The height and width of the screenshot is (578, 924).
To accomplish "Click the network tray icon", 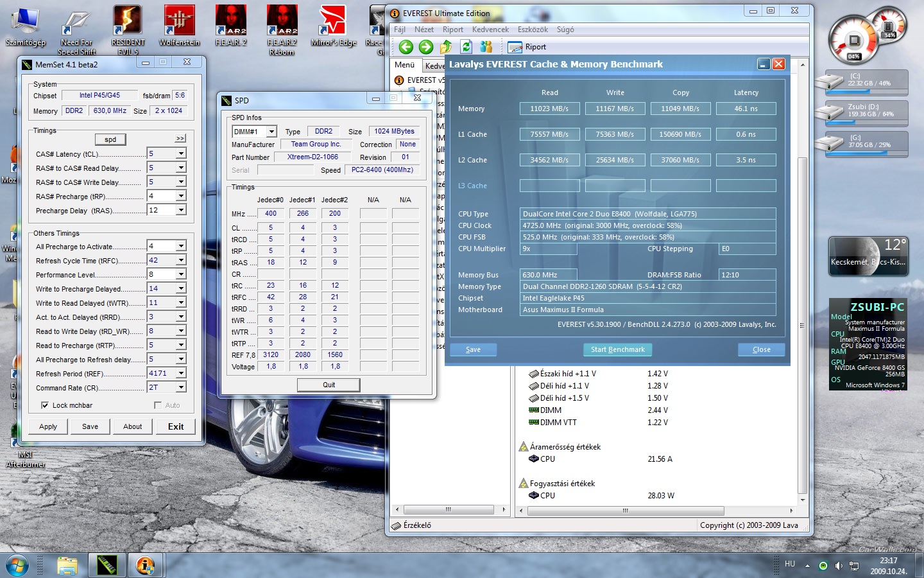I will [854, 566].
